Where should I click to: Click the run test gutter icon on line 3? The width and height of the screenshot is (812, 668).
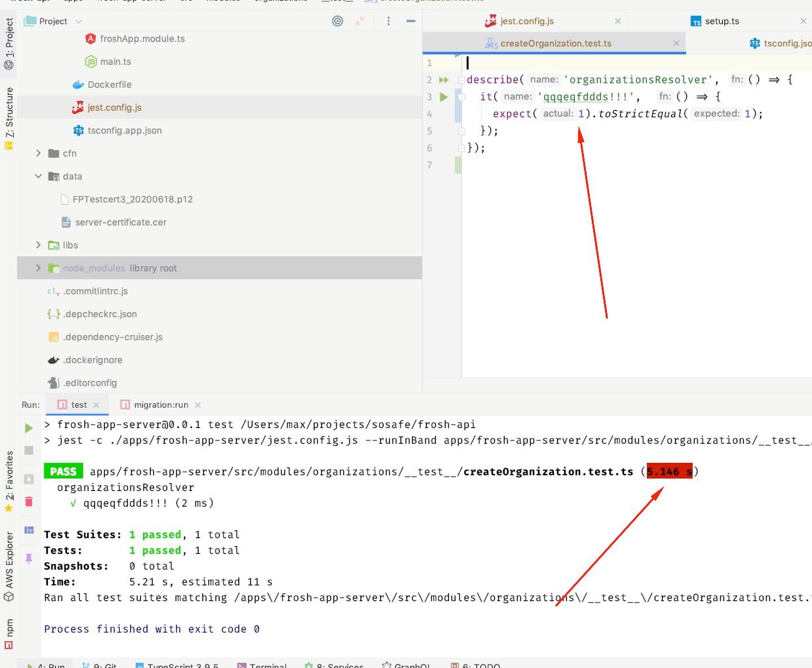click(444, 97)
